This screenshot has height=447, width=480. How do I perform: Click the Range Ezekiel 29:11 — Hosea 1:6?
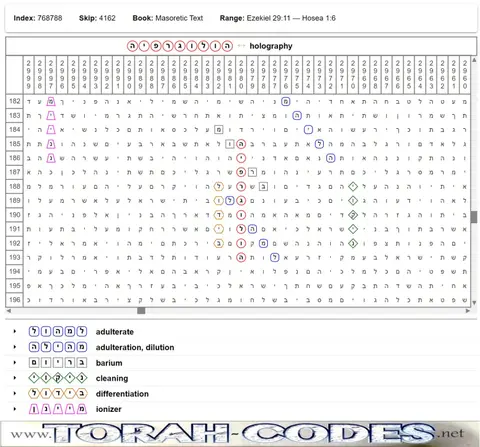[x=291, y=18]
